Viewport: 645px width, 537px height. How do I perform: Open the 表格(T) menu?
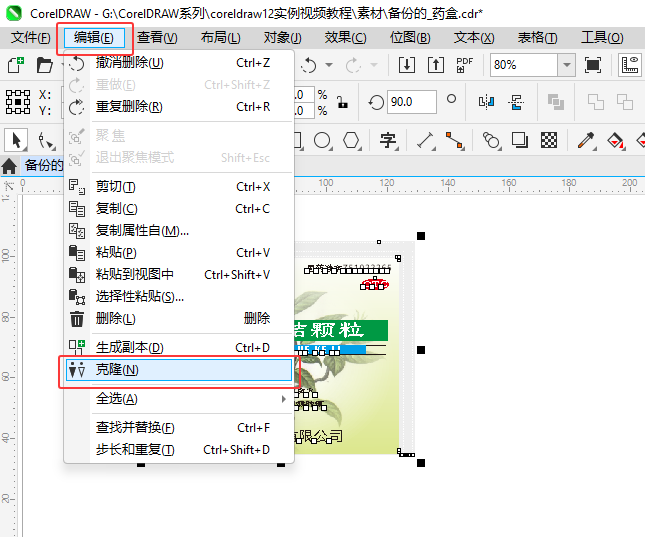point(537,38)
